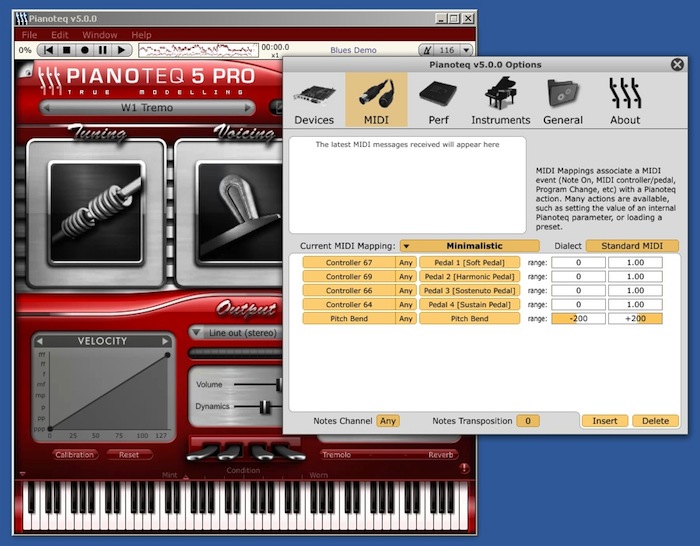
Task: Open the Standard MIDI dialect dropdown
Action: [x=632, y=246]
